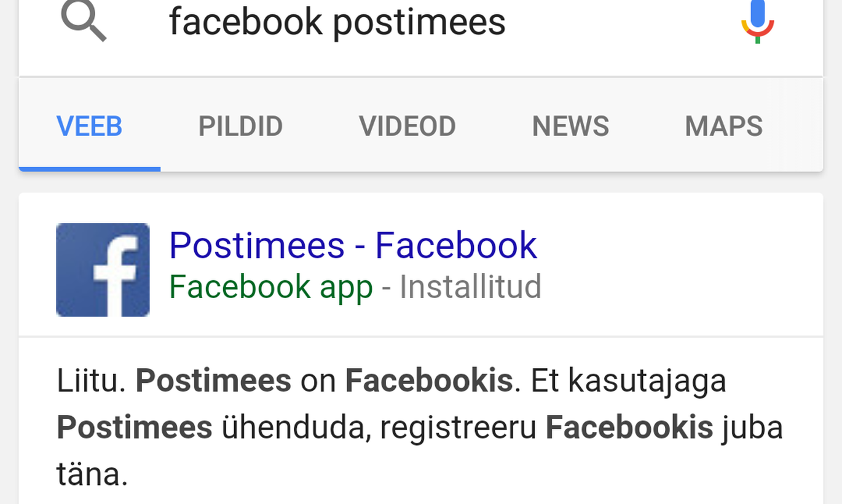Place cursor on word postimees in query
Image resolution: width=842 pixels, height=504 pixels.
tap(420, 23)
